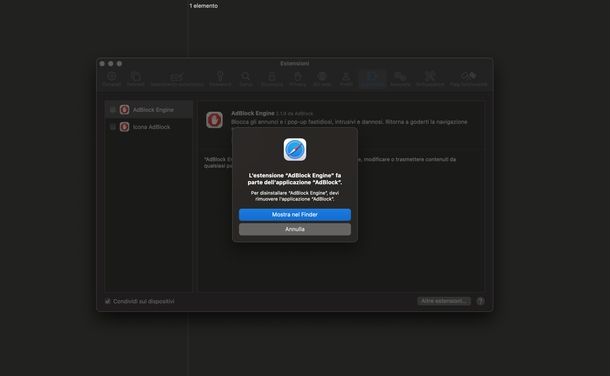Open the Generali settings tab
Viewport: 610px width, 376px height.
point(112,79)
